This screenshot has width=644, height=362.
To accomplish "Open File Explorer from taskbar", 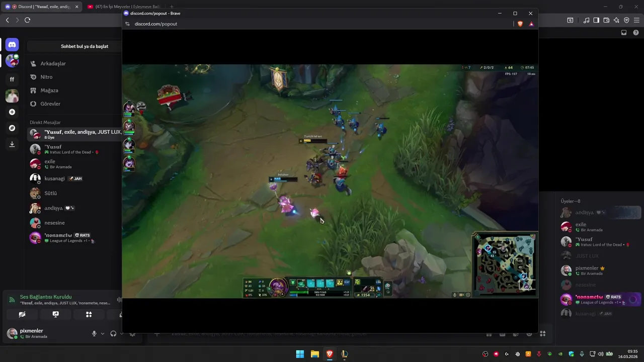I will tap(314, 354).
